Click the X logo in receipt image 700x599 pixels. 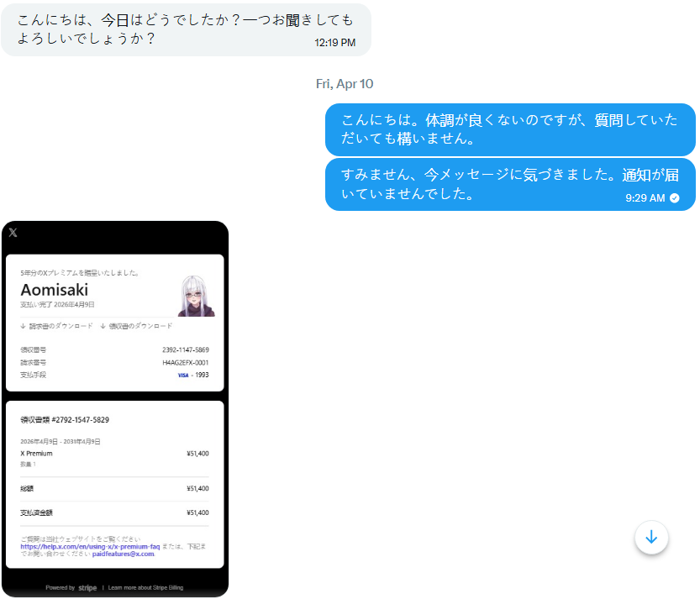(x=13, y=233)
